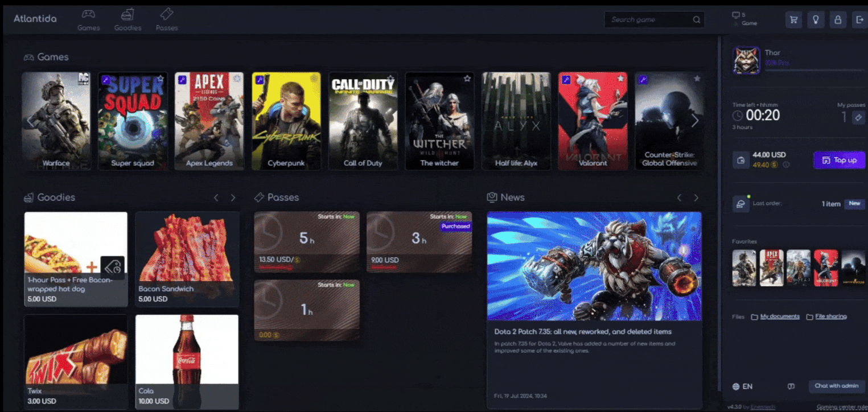Show previous games with left arrow
This screenshot has width=868, height=412.
pyautogui.click(x=31, y=121)
